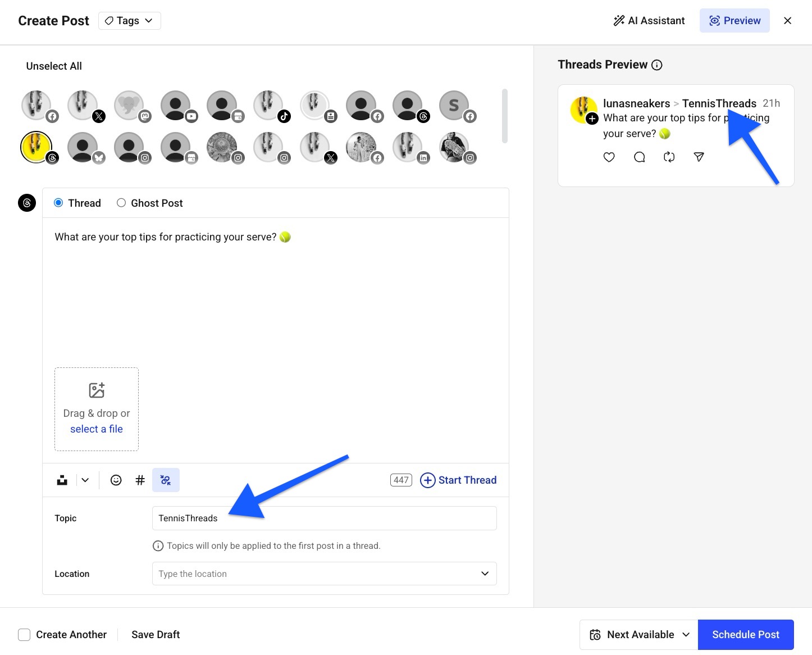Click the info icon beside Threads Preview

(657, 65)
